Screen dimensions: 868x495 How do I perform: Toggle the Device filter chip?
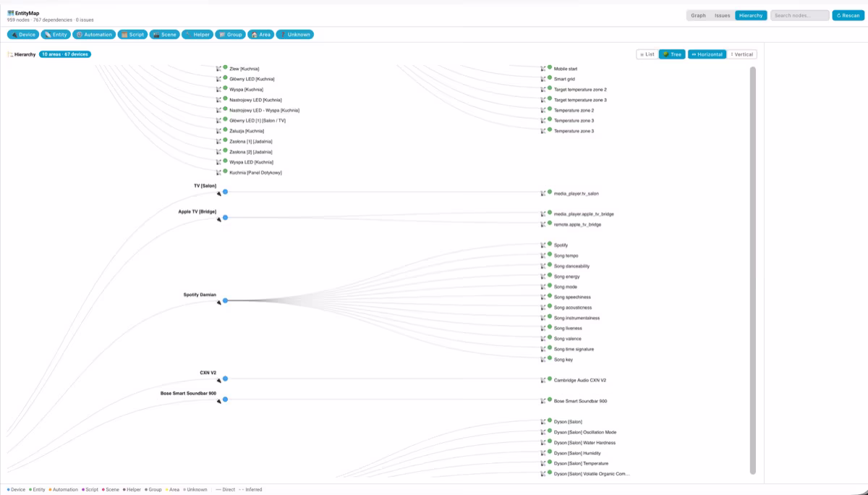coord(23,34)
